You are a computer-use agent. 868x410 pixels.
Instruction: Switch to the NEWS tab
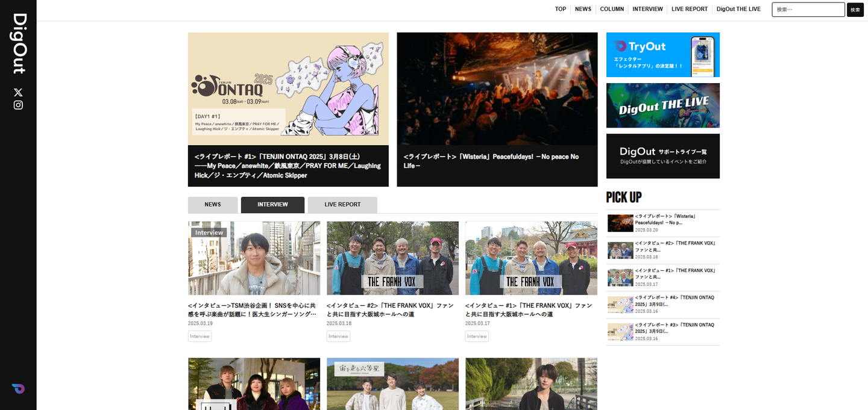213,205
